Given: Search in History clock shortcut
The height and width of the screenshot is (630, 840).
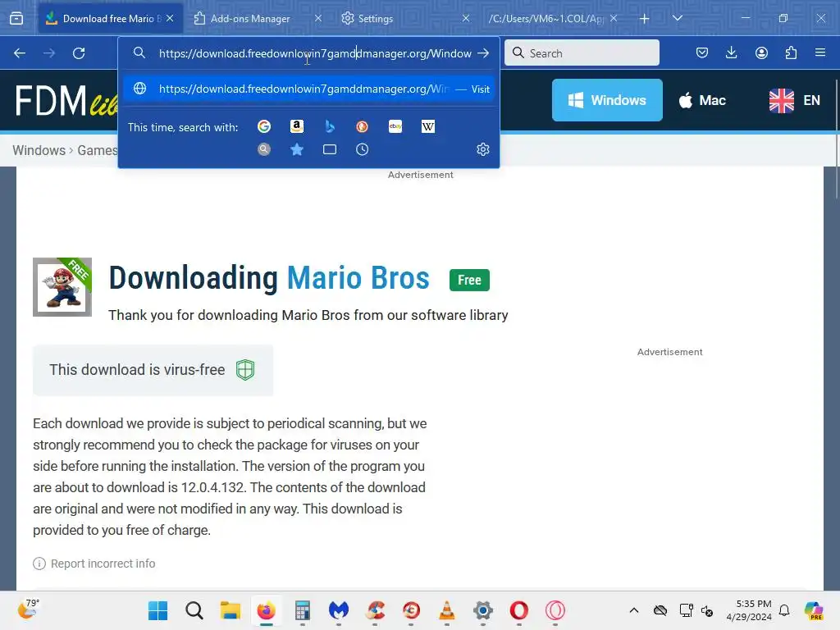Looking at the screenshot, I should (x=362, y=149).
